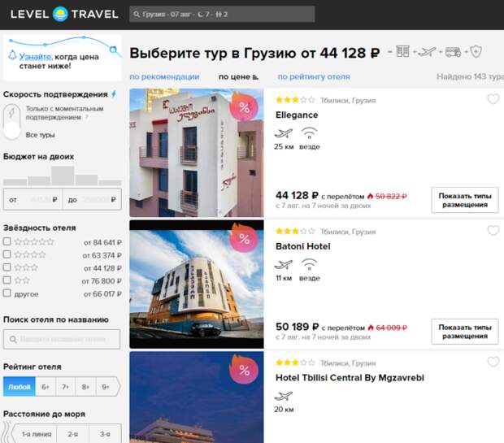
Task: Select 1st line sea distance
Action: click(x=35, y=434)
